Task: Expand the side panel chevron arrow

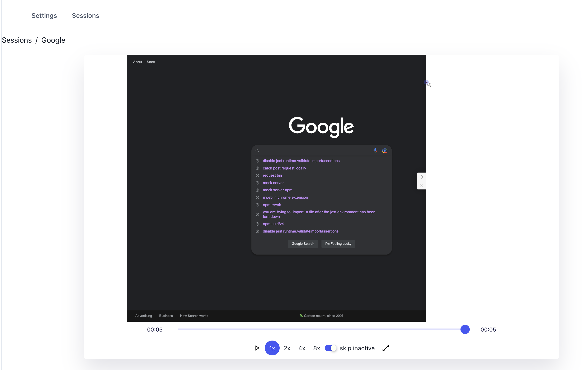Action: coord(421,177)
